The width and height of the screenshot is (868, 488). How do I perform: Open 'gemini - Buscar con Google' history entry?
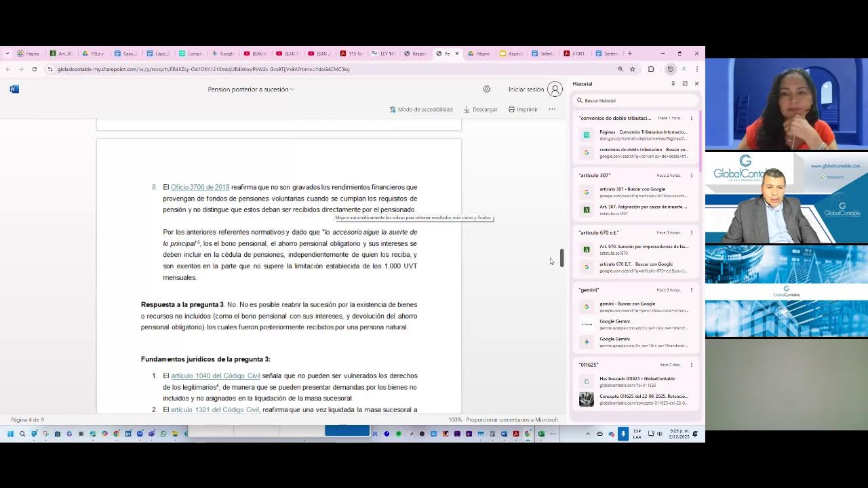coord(635,306)
